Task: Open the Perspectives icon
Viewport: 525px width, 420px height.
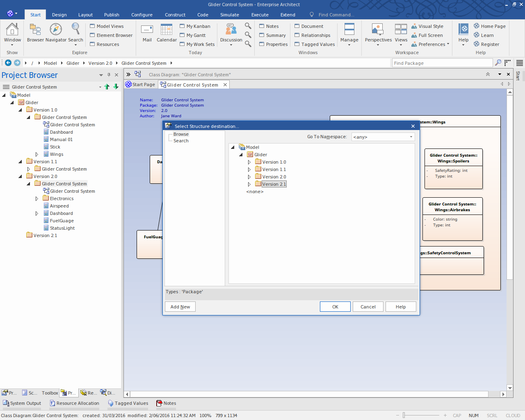Action: (378, 30)
